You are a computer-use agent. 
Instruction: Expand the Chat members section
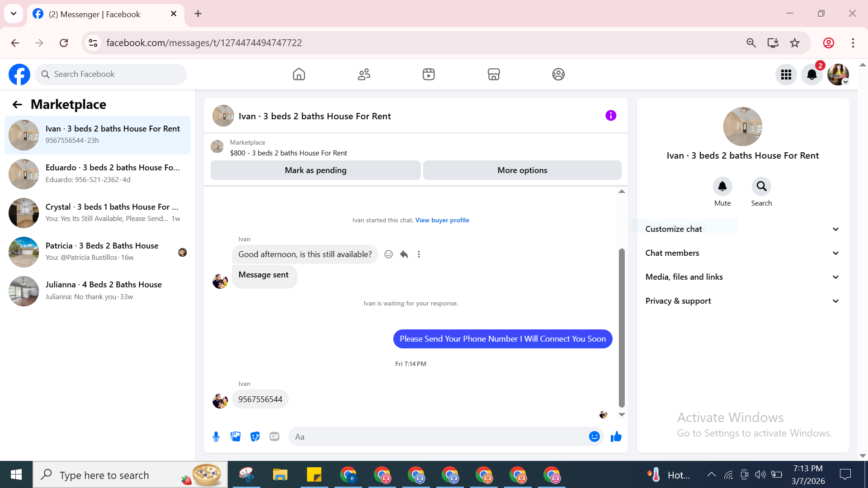(x=742, y=253)
